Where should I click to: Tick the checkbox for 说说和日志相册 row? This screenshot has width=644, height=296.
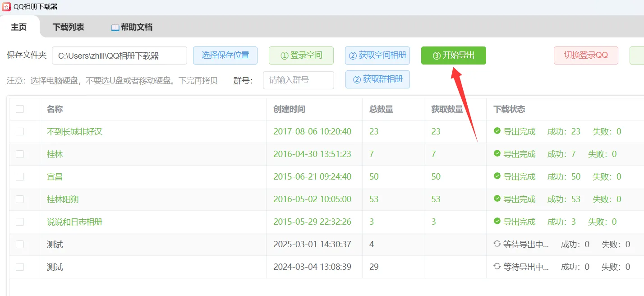click(20, 222)
